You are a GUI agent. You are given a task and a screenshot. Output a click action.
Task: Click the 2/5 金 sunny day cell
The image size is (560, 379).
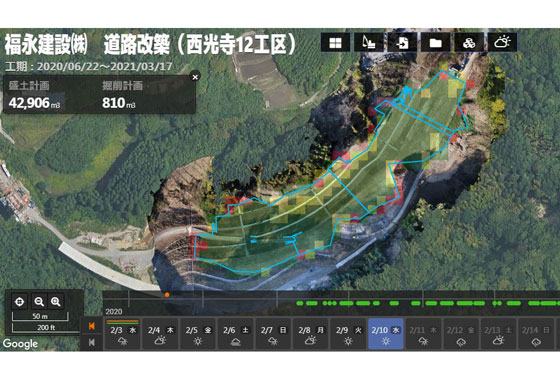coord(198,334)
